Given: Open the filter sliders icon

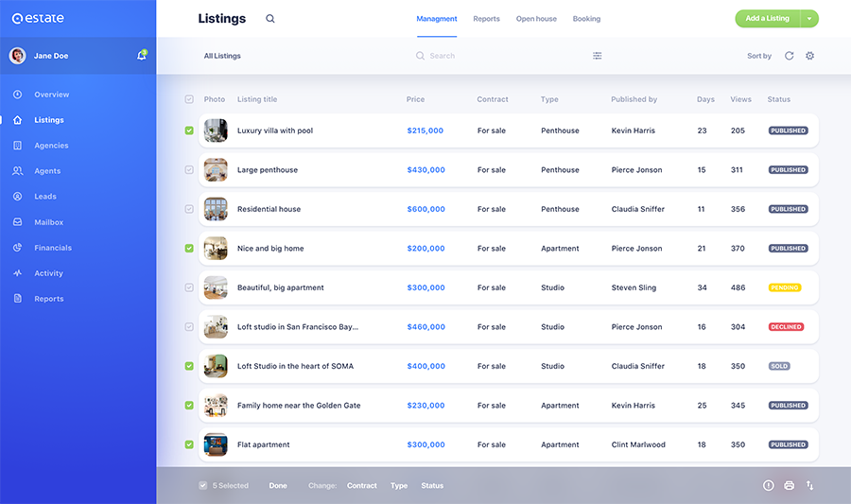Looking at the screenshot, I should [x=597, y=56].
